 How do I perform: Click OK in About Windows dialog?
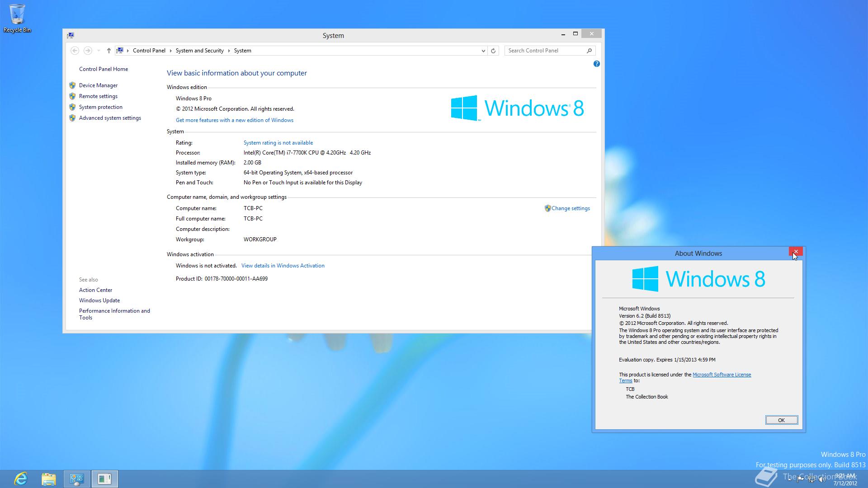click(781, 420)
